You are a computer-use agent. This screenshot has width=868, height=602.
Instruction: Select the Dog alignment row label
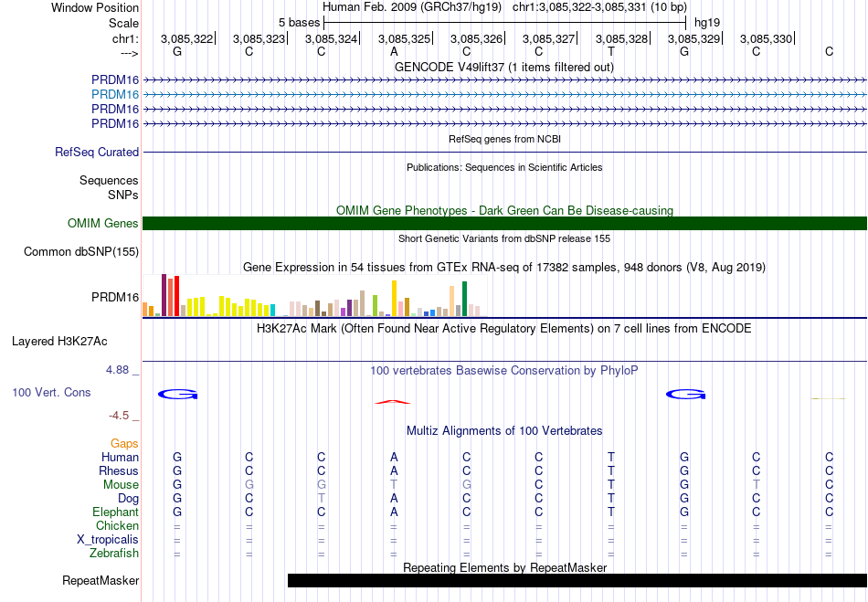tap(129, 499)
